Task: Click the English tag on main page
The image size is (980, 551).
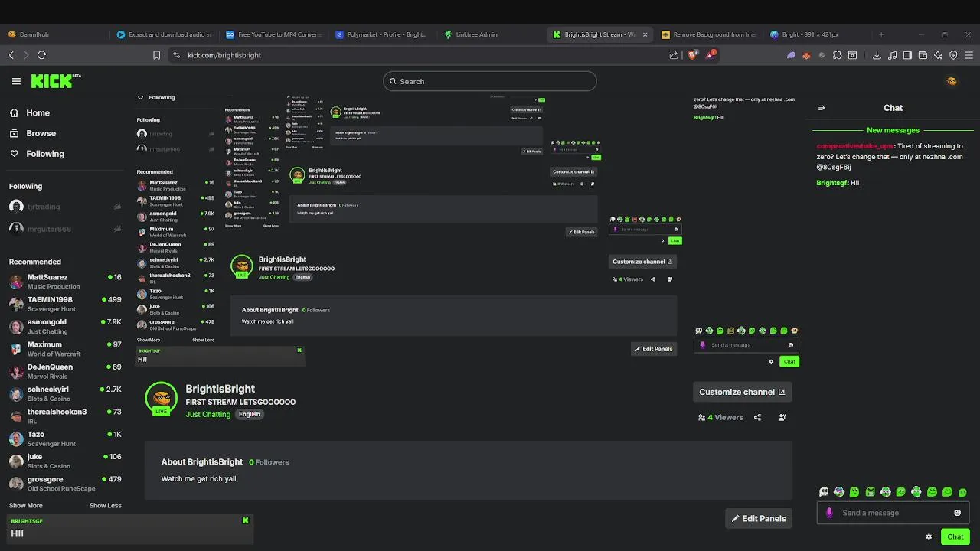Action: (x=249, y=414)
